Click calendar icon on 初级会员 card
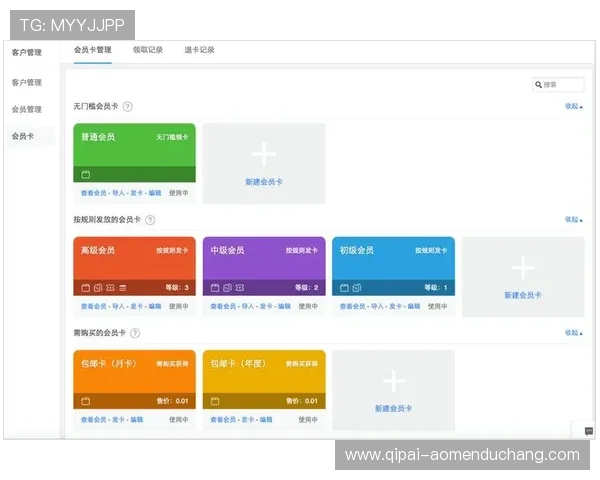600x480 pixels. (344, 287)
